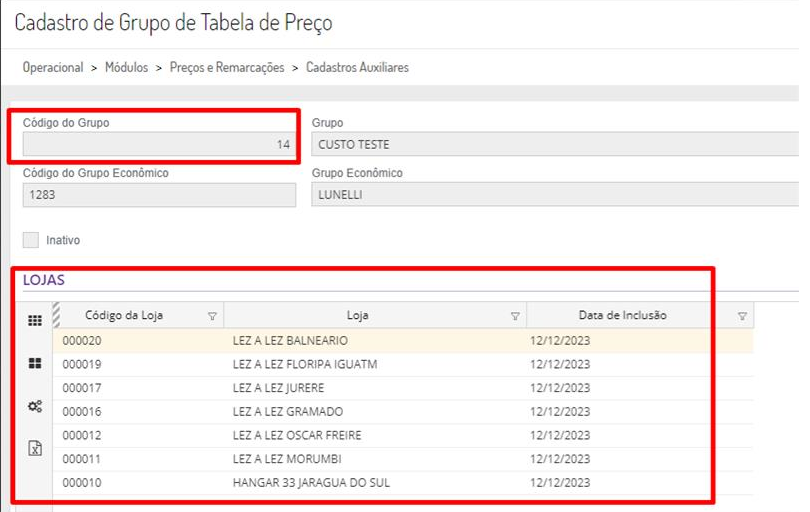The image size is (810, 512).
Task: Click the small grid view icon
Action: click(x=34, y=321)
